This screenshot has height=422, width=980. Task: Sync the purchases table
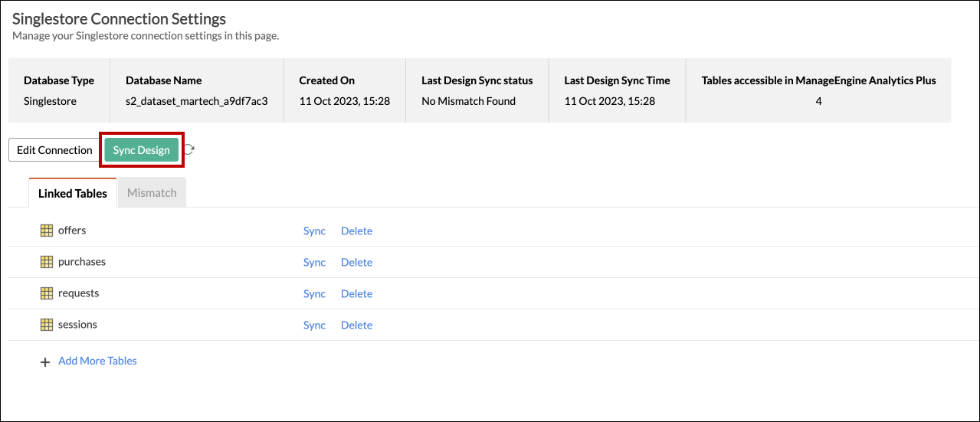tap(314, 262)
